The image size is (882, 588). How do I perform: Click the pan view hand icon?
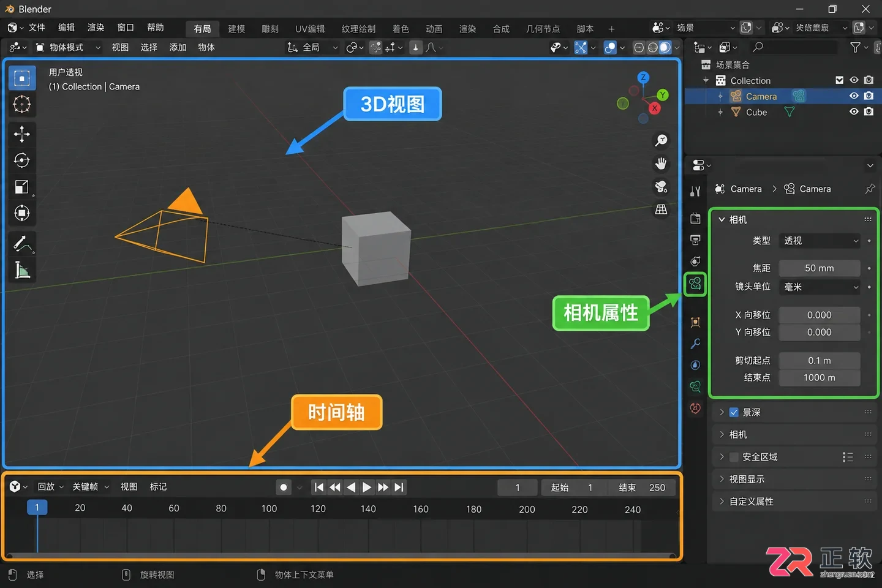pyautogui.click(x=661, y=164)
